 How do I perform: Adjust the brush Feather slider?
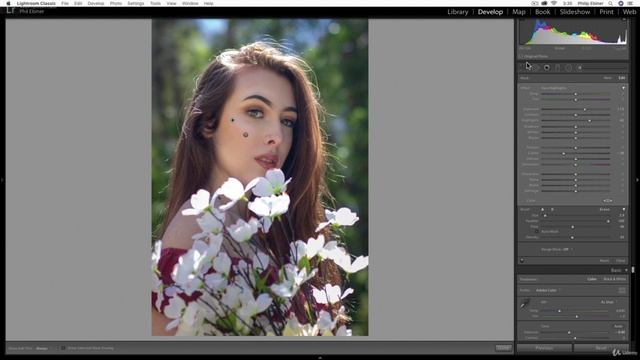[x=576, y=221]
